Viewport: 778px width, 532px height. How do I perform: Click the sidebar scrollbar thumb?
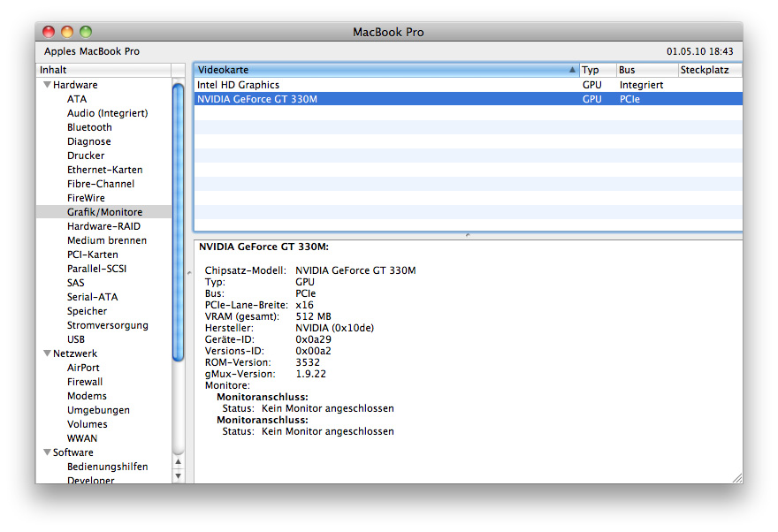coord(178,222)
